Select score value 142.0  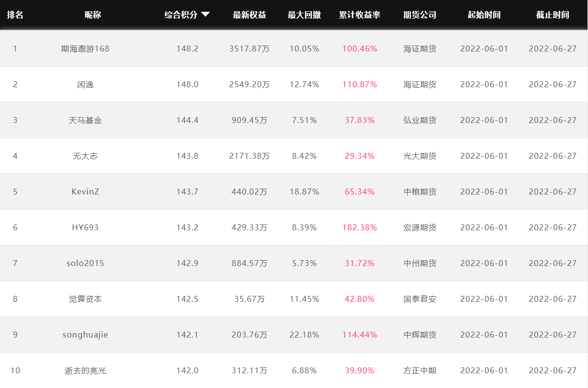click(x=188, y=370)
